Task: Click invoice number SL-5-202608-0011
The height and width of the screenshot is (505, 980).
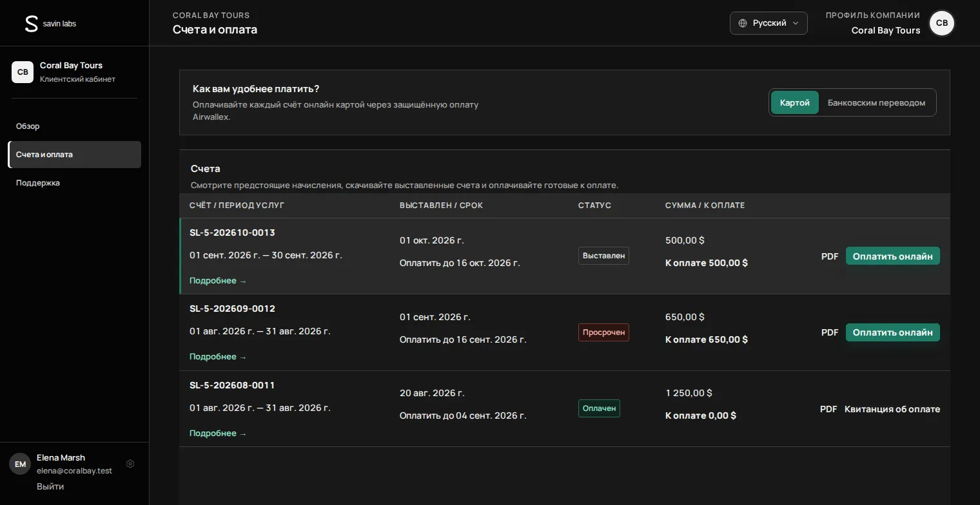Action: (232, 385)
